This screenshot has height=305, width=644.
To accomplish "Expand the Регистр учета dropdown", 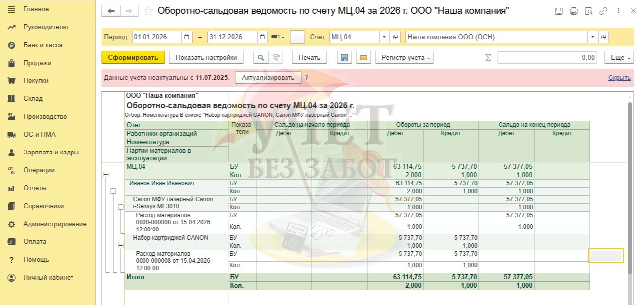I will pos(405,58).
